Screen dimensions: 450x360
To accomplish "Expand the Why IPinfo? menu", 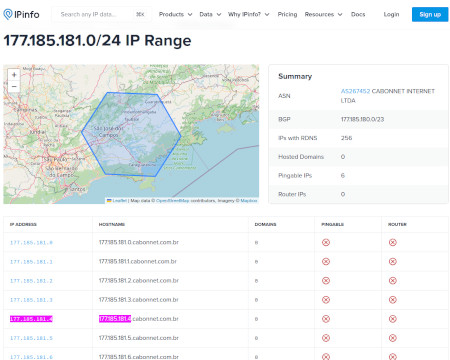I will point(248,14).
